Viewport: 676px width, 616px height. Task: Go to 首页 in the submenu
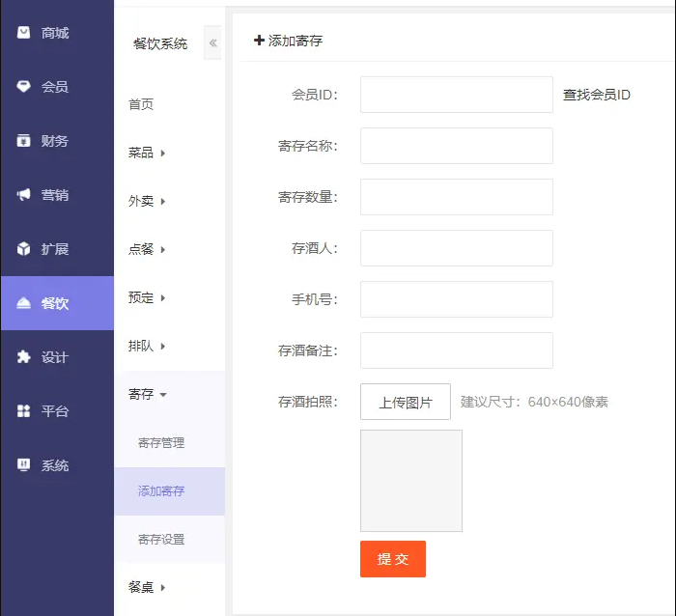(141, 104)
